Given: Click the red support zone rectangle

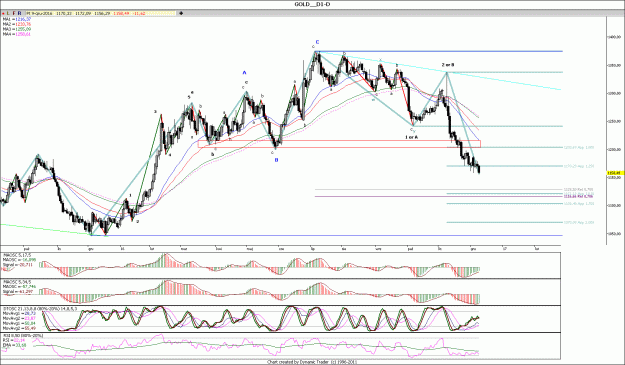Looking at the screenshot, I should (339, 144).
